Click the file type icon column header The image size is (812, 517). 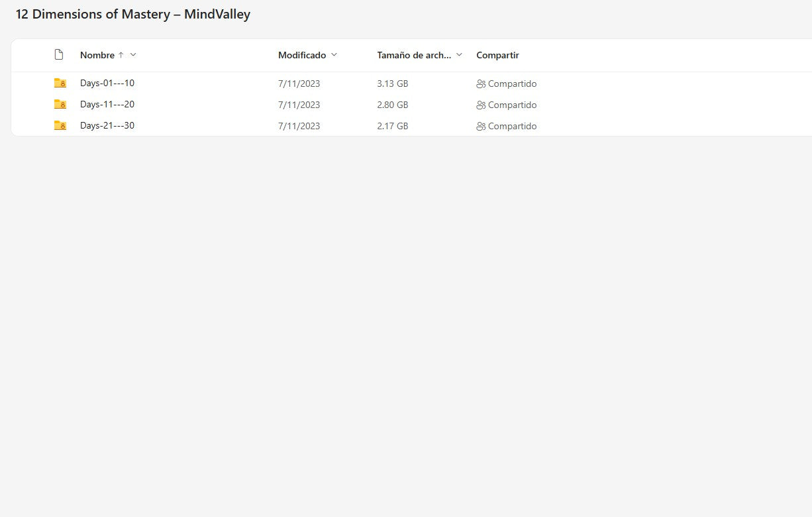point(59,55)
